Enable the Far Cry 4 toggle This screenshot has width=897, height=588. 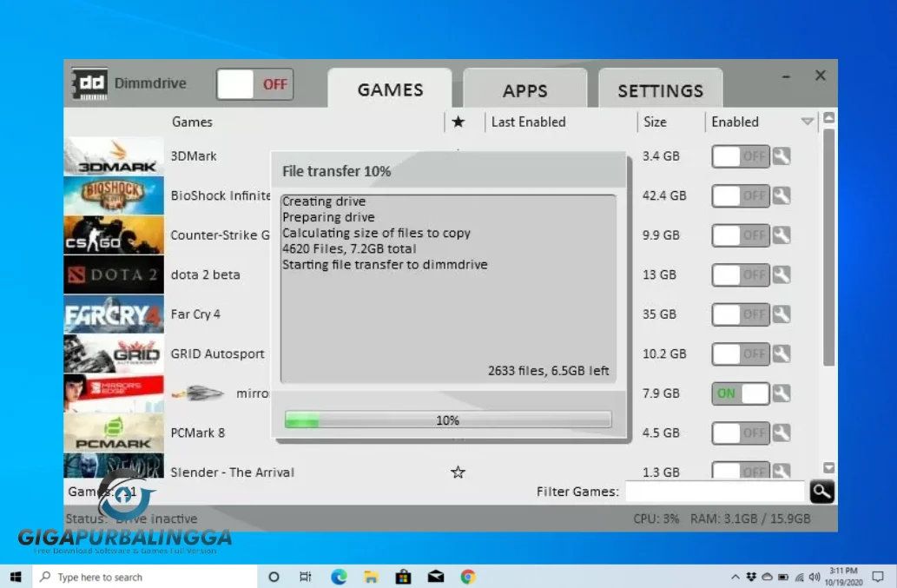(740, 314)
